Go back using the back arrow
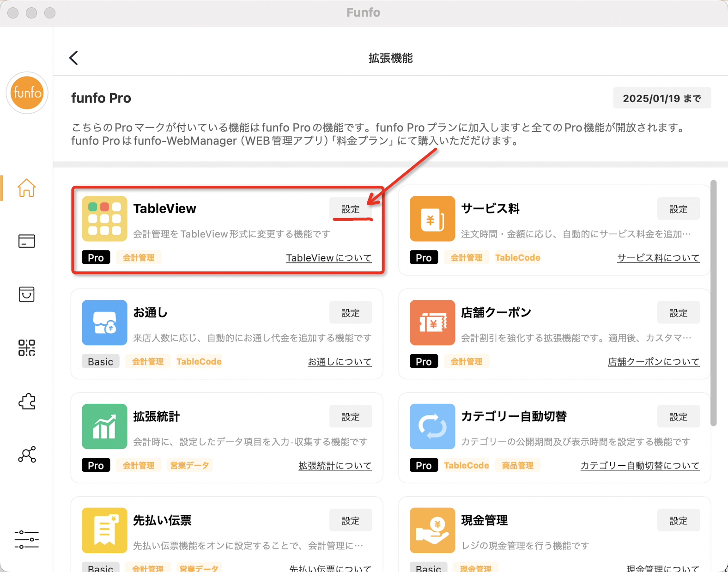 (x=73, y=58)
